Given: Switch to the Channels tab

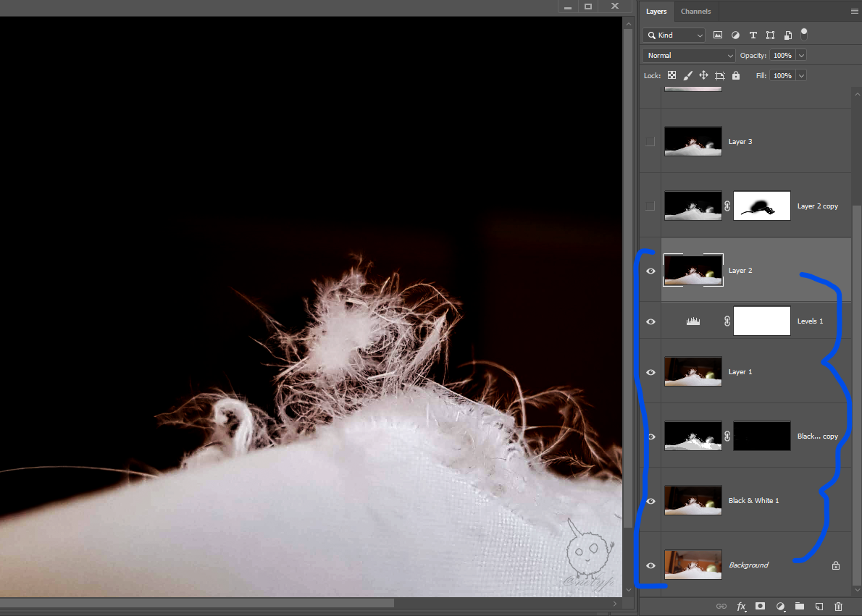Looking at the screenshot, I should tap(695, 12).
